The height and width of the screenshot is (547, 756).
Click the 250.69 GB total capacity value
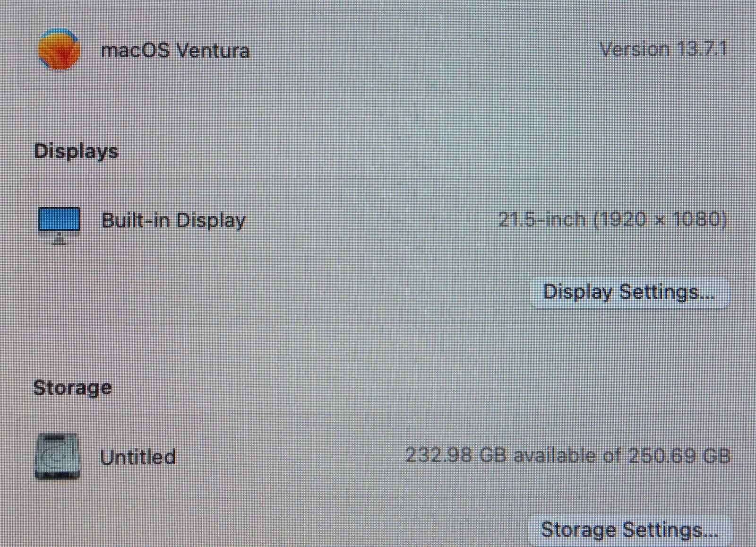coord(679,456)
